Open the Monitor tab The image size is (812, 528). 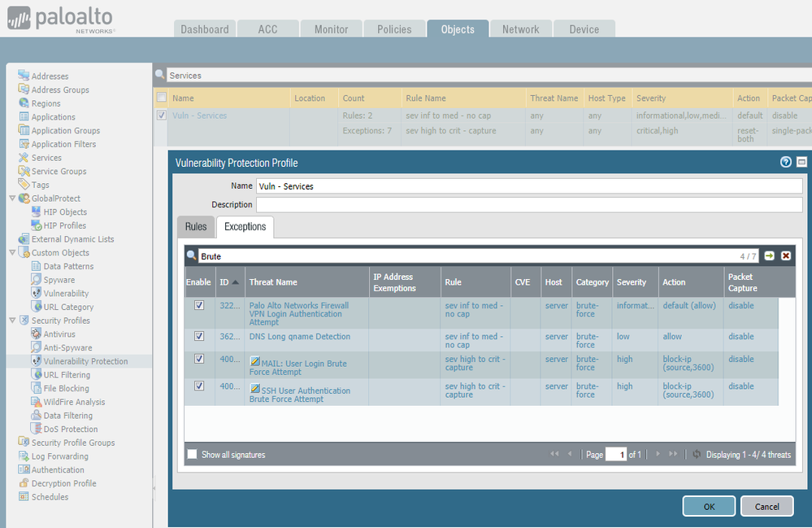pos(331,29)
